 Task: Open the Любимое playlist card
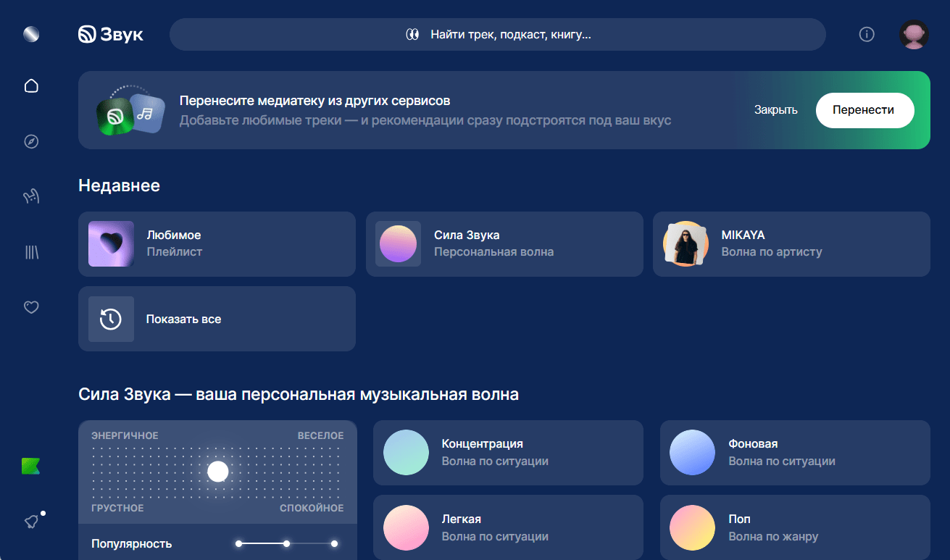pyautogui.click(x=217, y=244)
